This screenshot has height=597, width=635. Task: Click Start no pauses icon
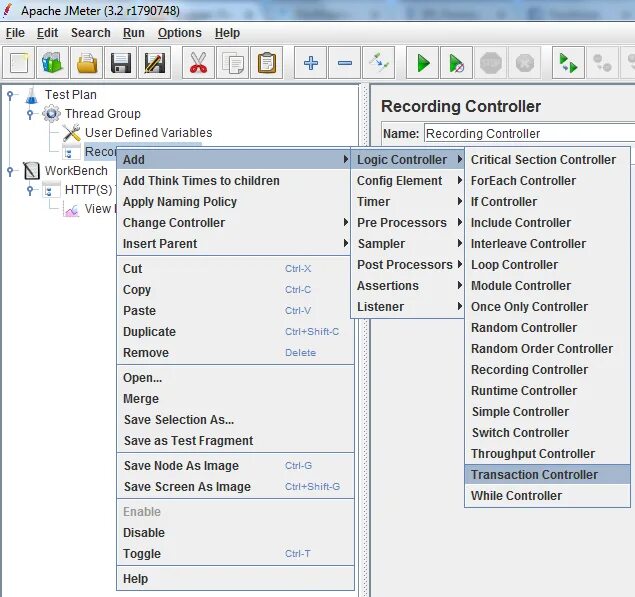coord(456,63)
